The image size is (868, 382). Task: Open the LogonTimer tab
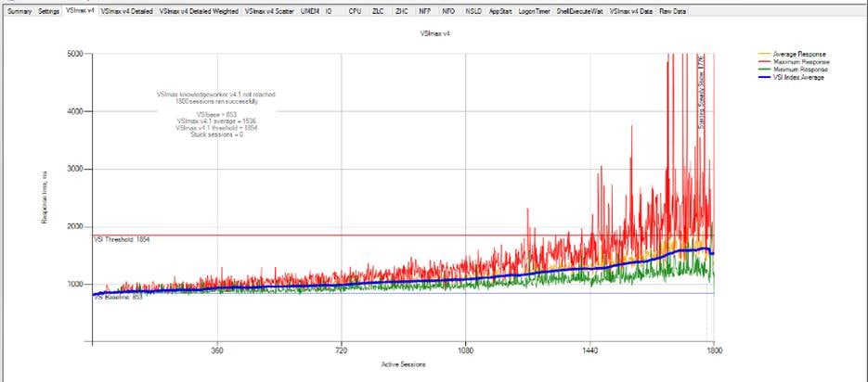pyautogui.click(x=534, y=11)
